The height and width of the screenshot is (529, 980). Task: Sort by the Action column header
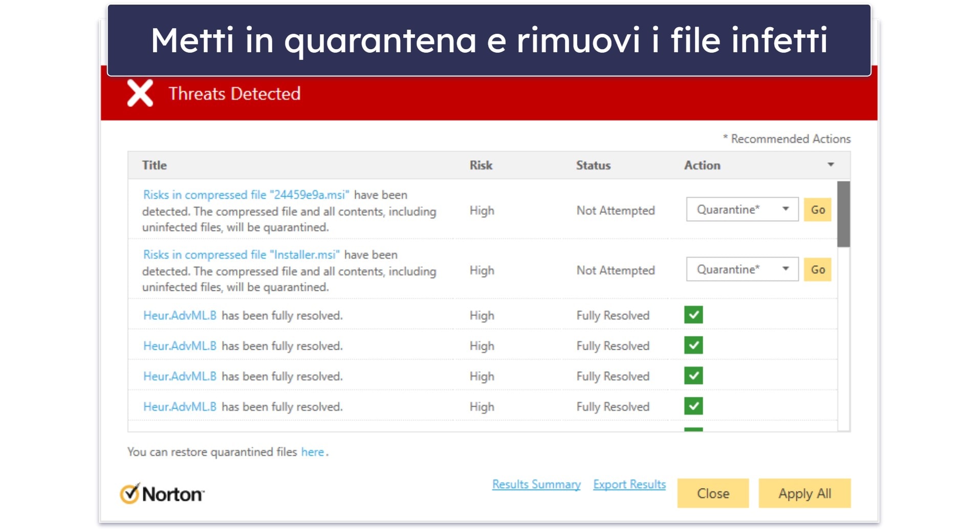coord(702,165)
